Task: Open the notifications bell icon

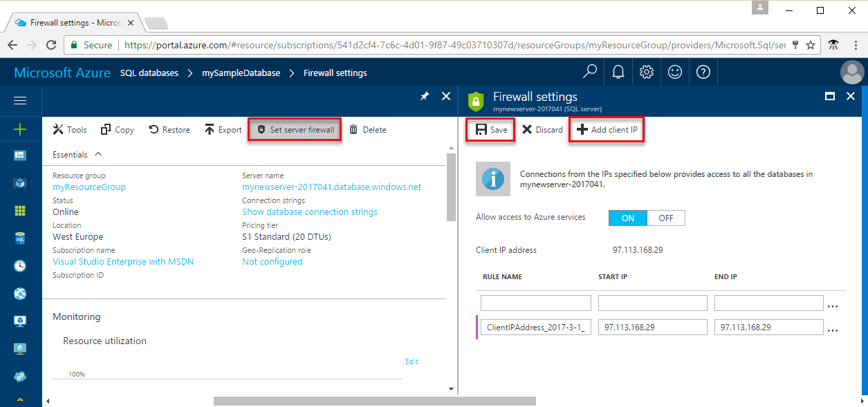Action: point(618,72)
